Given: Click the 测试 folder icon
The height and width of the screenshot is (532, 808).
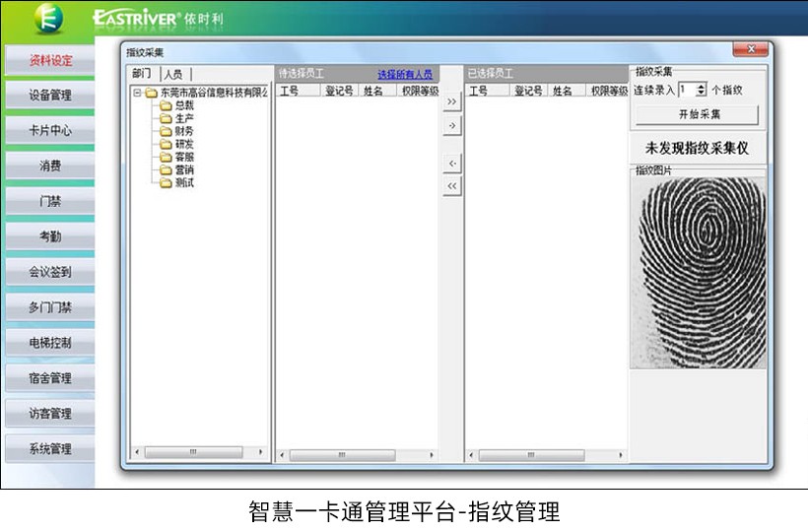Looking at the screenshot, I should click(x=166, y=182).
